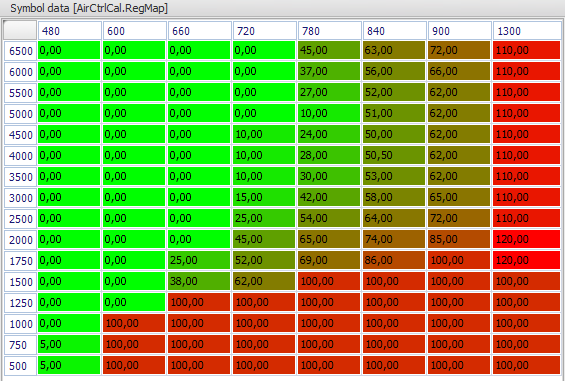
Task: Click the 1750 row header
Action: point(20,261)
